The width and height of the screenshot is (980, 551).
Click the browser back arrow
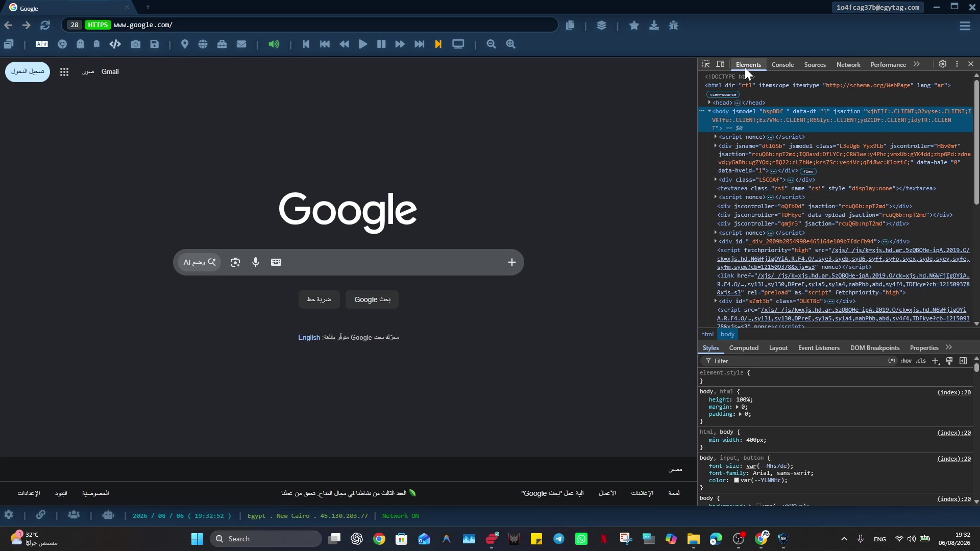pyautogui.click(x=8, y=25)
